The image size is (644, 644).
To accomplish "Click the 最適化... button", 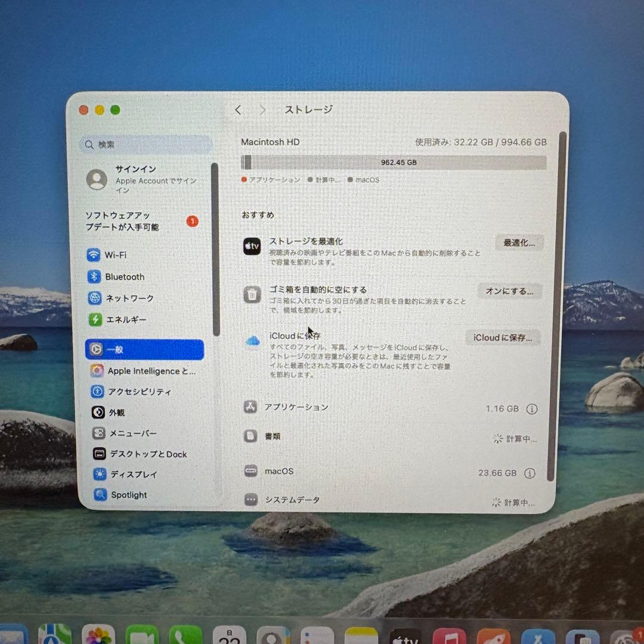I will (519, 243).
